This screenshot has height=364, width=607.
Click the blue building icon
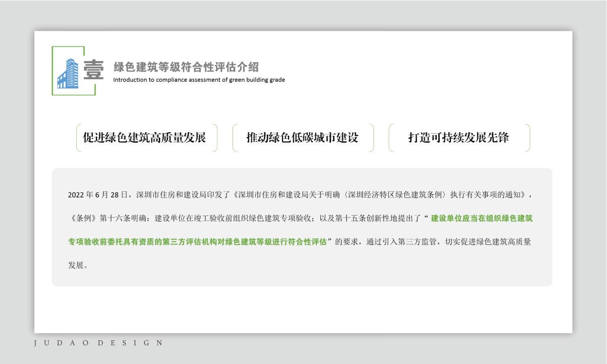(x=68, y=74)
